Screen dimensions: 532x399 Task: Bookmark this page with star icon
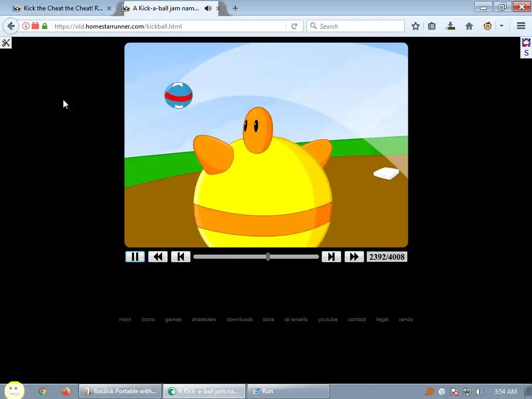[x=415, y=26]
